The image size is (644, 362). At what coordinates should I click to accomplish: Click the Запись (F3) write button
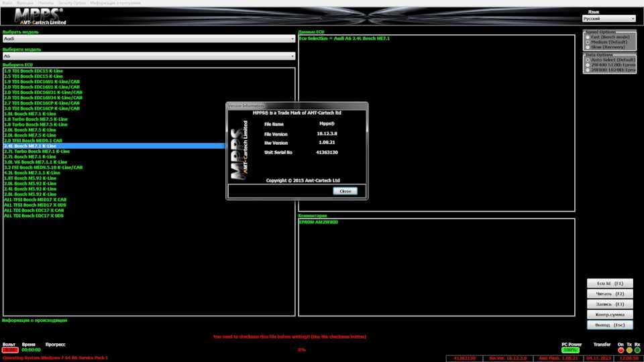coord(610,304)
